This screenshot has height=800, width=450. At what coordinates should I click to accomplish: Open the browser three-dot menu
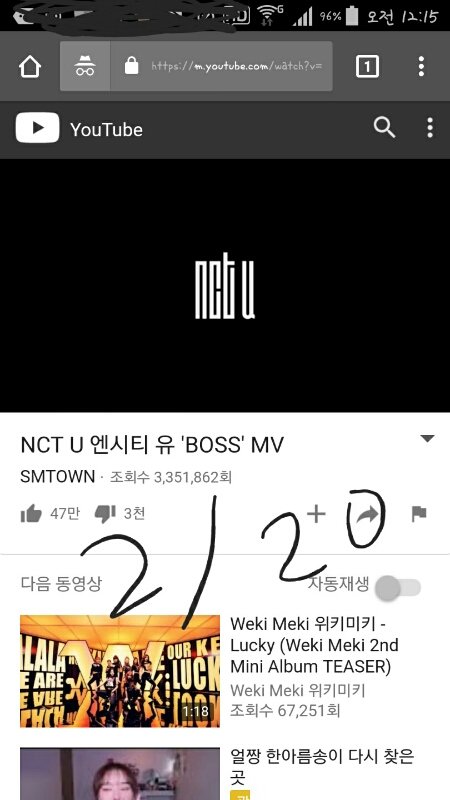(421, 66)
